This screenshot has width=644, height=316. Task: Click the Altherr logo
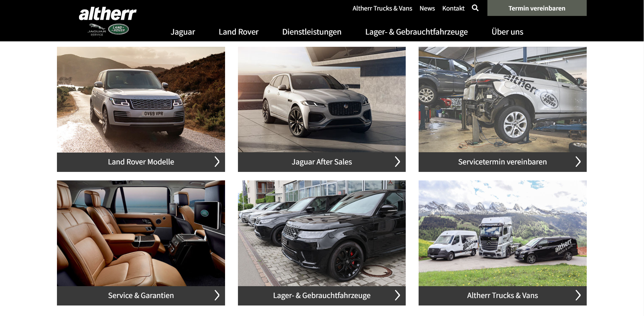coord(107,14)
